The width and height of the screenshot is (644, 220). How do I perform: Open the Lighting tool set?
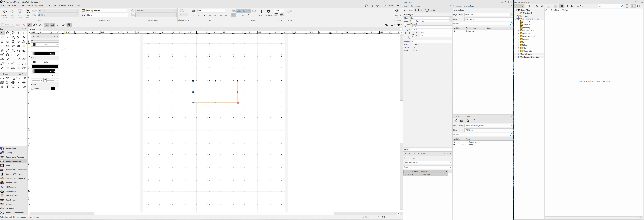point(9,153)
